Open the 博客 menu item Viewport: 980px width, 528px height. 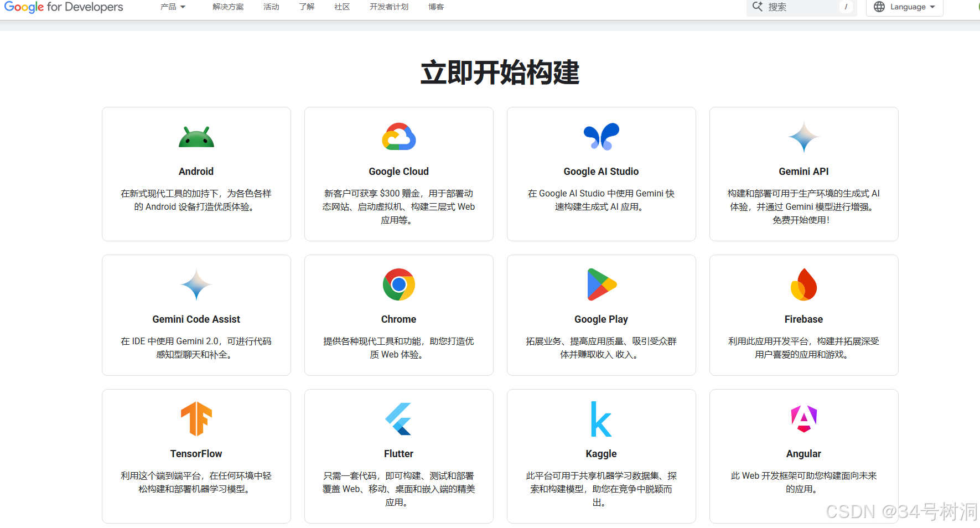tap(436, 7)
